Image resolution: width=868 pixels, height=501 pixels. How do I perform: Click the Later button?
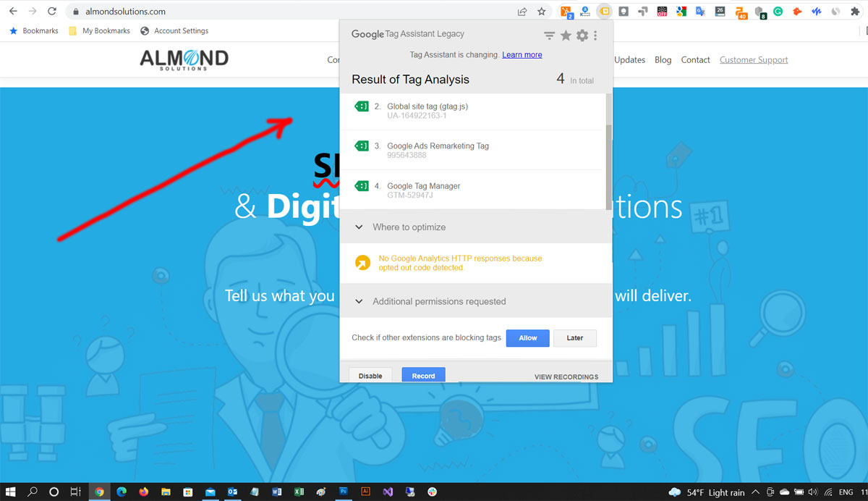tap(575, 338)
